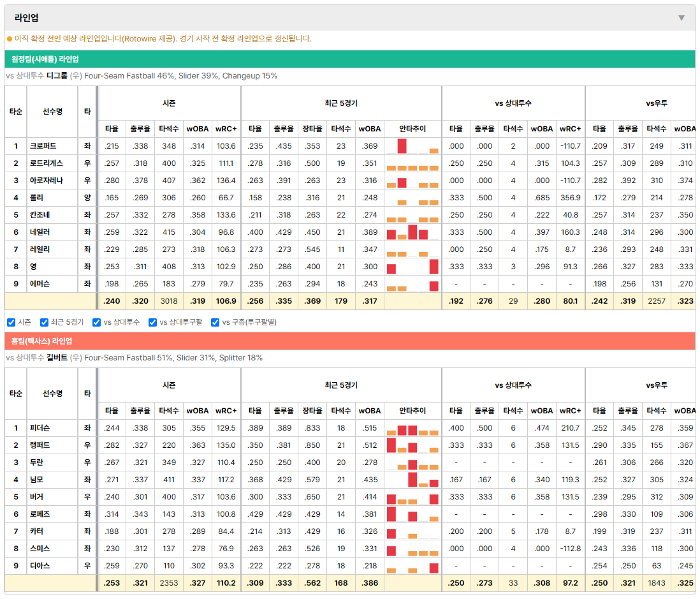Disable the vs 상대투수 checkbox

click(x=96, y=322)
